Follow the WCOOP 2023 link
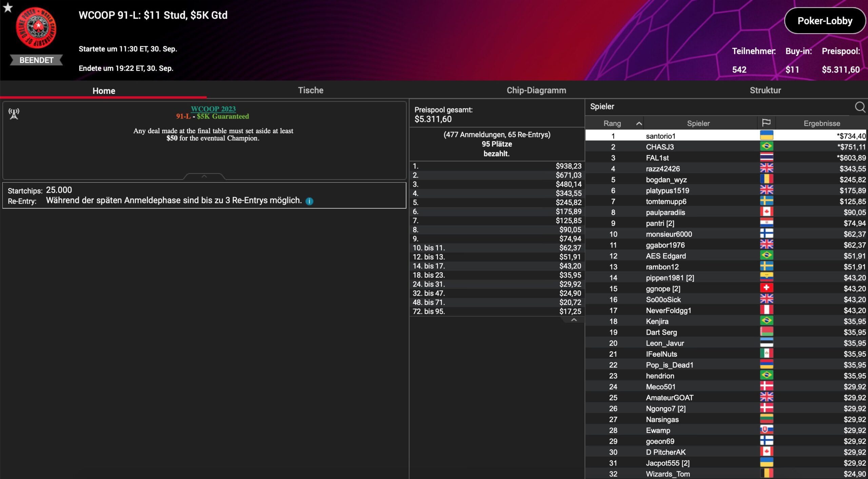 click(x=213, y=109)
